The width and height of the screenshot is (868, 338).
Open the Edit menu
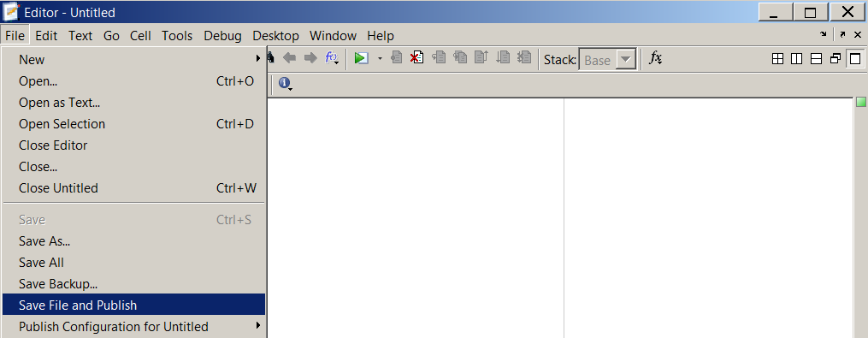[46, 35]
